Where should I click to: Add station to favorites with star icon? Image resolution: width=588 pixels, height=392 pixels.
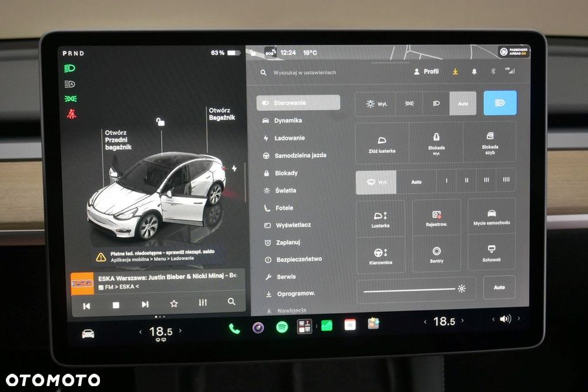(x=173, y=303)
